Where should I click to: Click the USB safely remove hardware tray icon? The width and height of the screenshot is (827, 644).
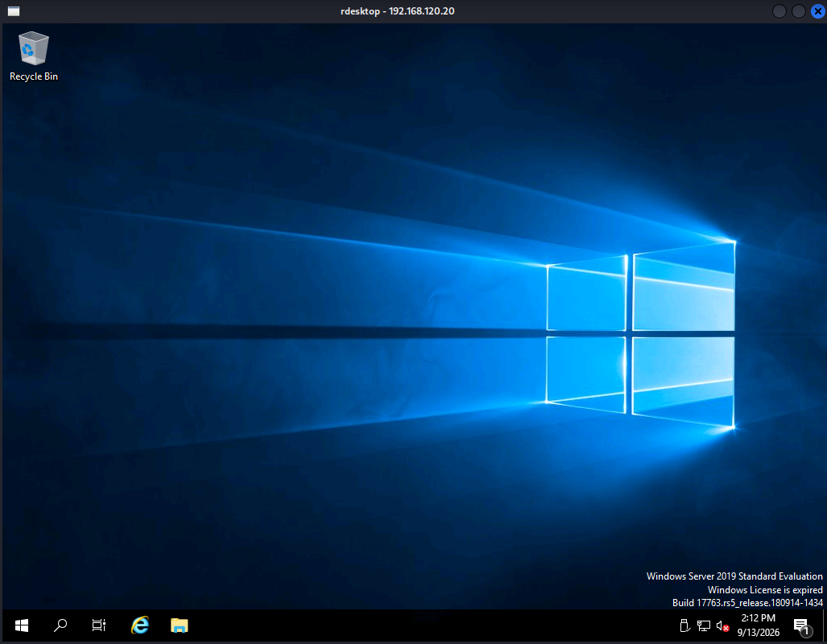[x=684, y=626]
